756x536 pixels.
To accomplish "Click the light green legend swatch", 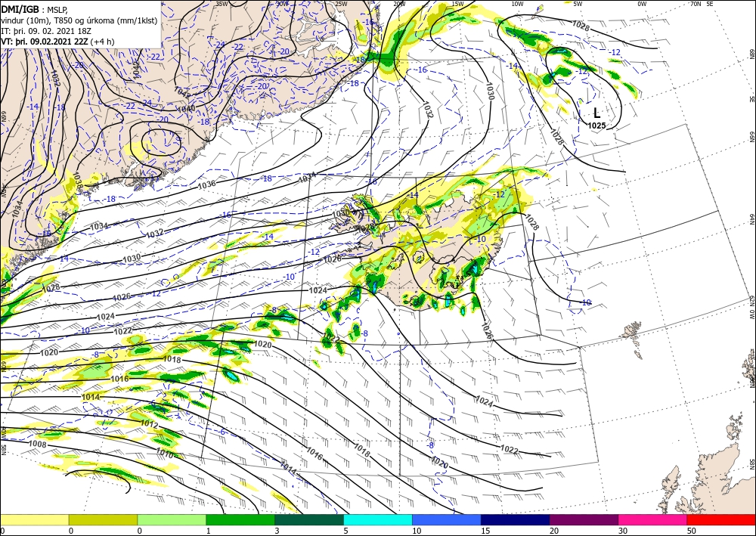I will 172,519.
